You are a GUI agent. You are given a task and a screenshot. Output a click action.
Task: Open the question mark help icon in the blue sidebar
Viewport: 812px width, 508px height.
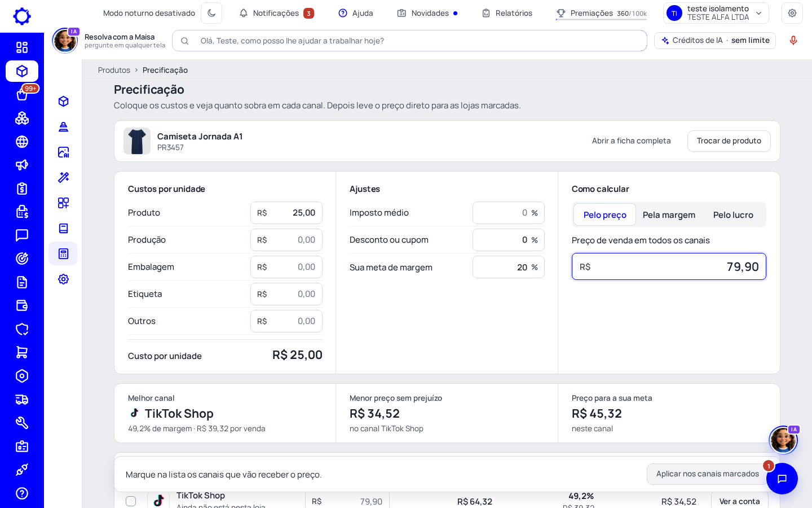[x=22, y=493]
